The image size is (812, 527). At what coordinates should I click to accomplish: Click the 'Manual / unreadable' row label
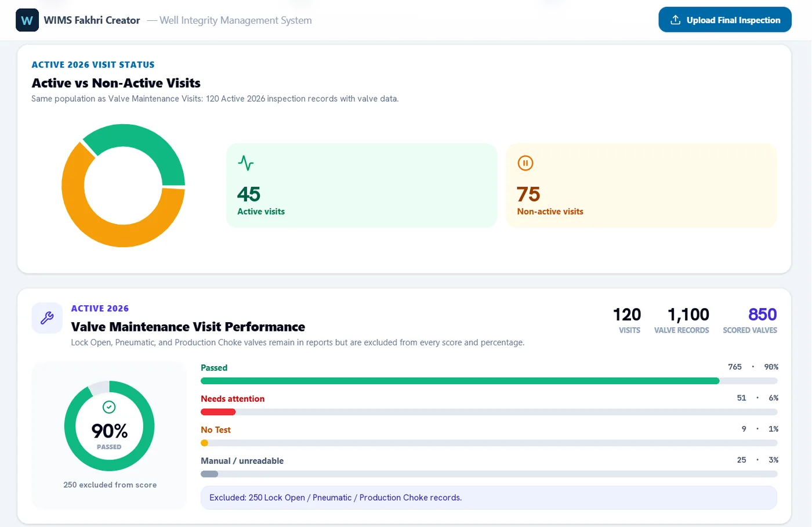(242, 461)
